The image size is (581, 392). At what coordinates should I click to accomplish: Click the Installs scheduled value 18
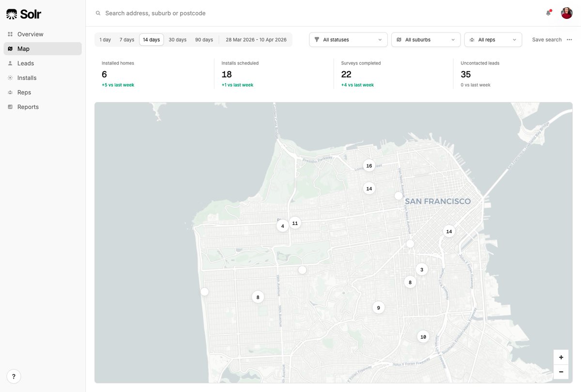point(227,74)
